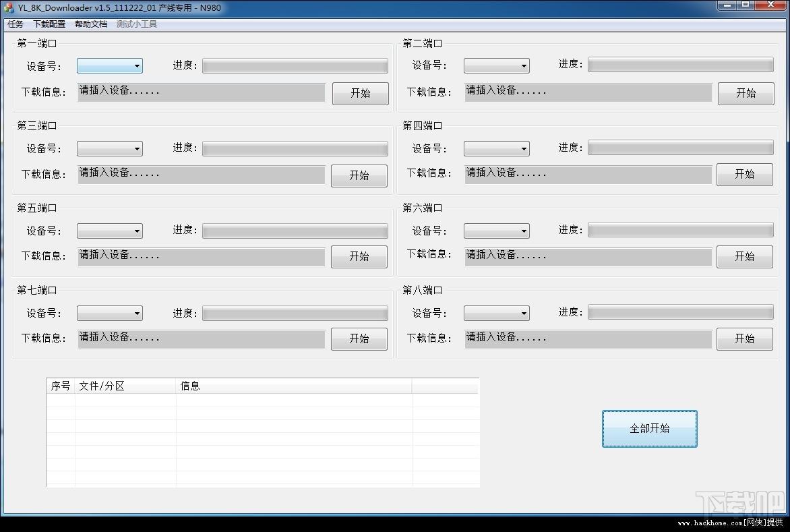Click 进度 progress bar of 第二端口

681,65
